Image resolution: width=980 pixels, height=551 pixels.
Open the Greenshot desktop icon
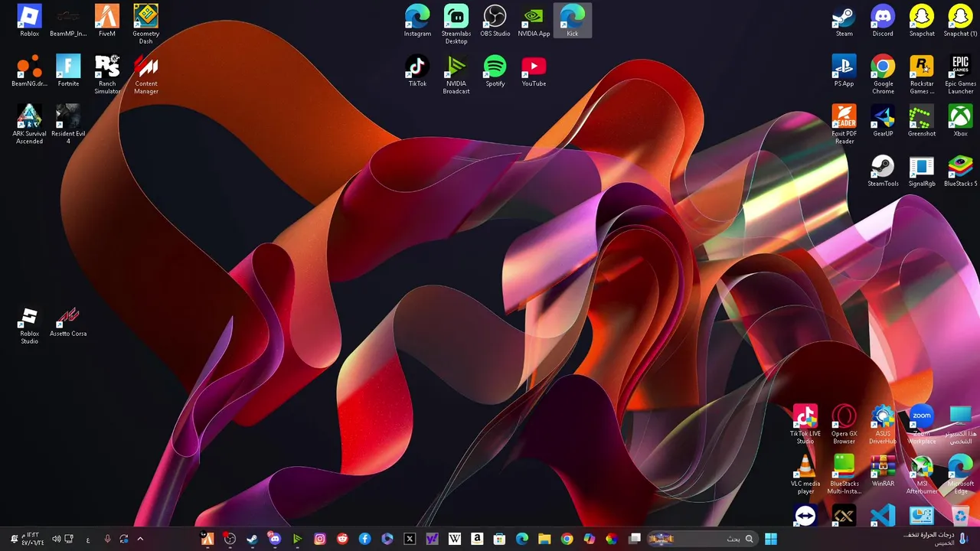coord(922,120)
